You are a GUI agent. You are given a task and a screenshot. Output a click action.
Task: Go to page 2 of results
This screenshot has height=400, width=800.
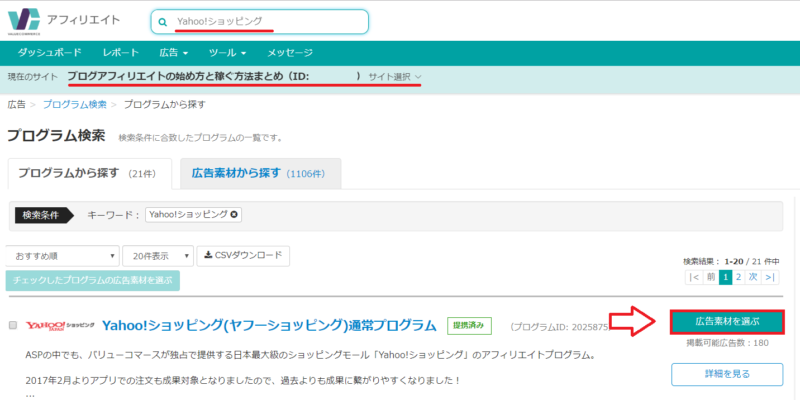pos(738,277)
